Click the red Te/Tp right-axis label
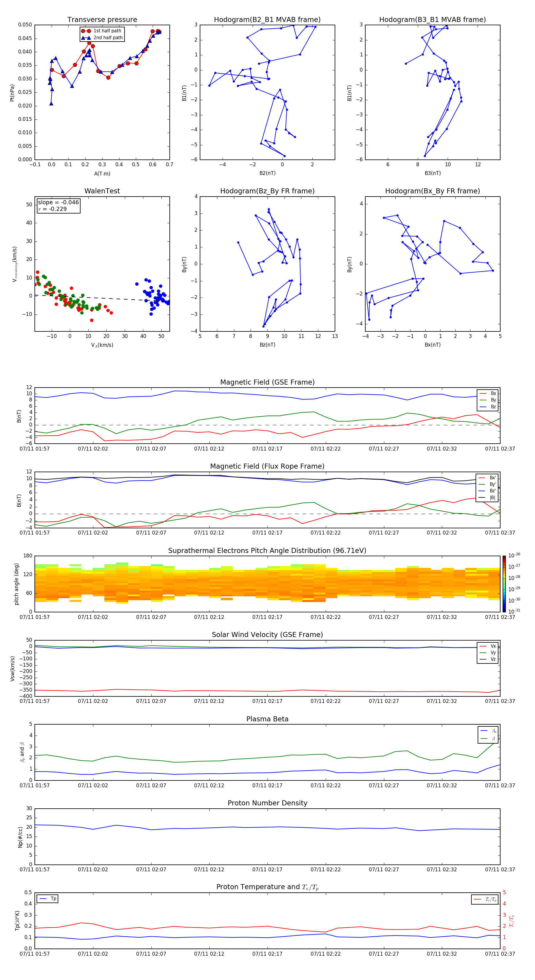Viewport: 535px width, 980px height. coord(512,921)
